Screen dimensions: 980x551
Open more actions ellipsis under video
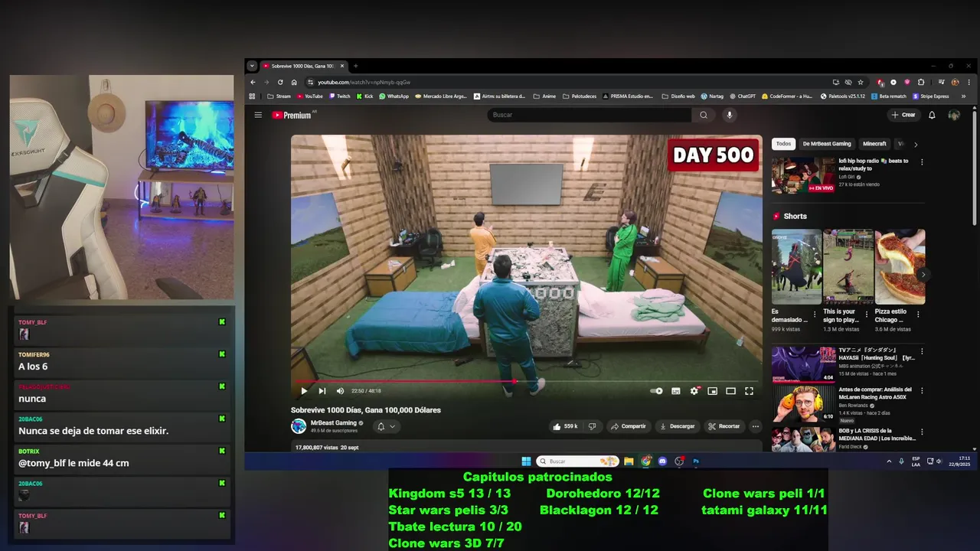(756, 426)
